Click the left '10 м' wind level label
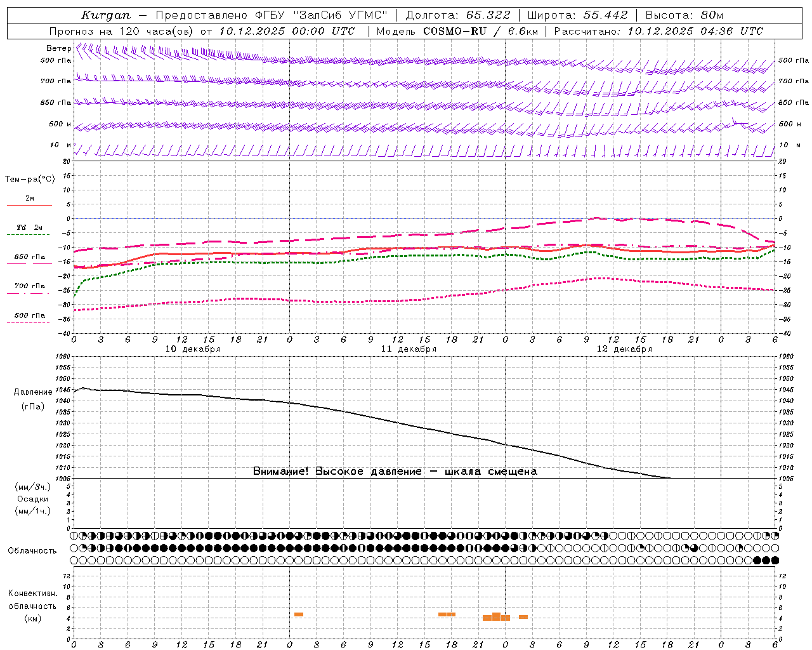The width and height of the screenshot is (812, 650). click(62, 145)
